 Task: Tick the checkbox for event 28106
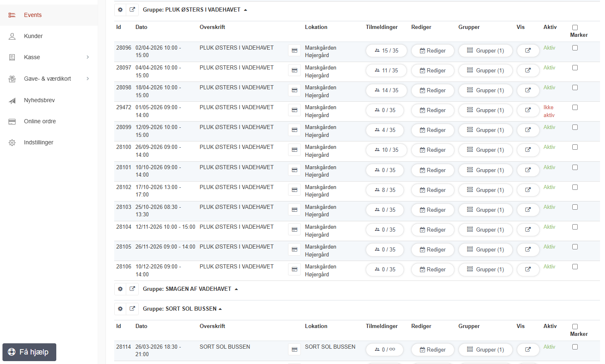click(575, 267)
